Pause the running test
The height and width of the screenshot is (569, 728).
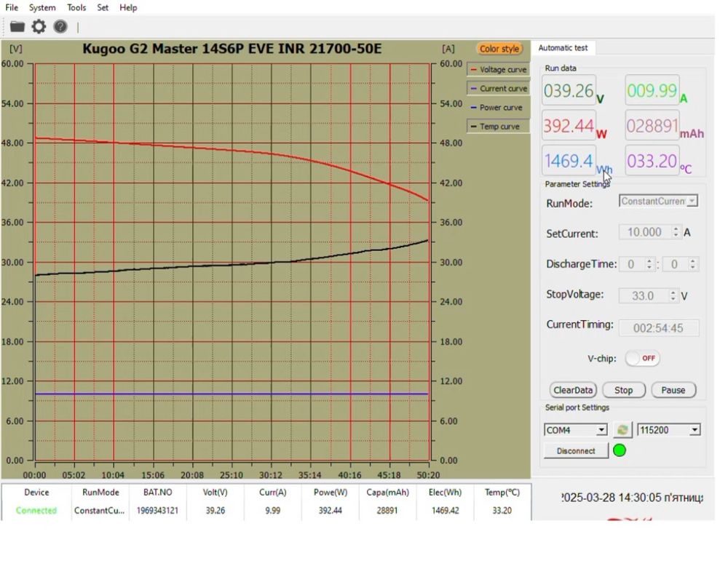(x=673, y=390)
